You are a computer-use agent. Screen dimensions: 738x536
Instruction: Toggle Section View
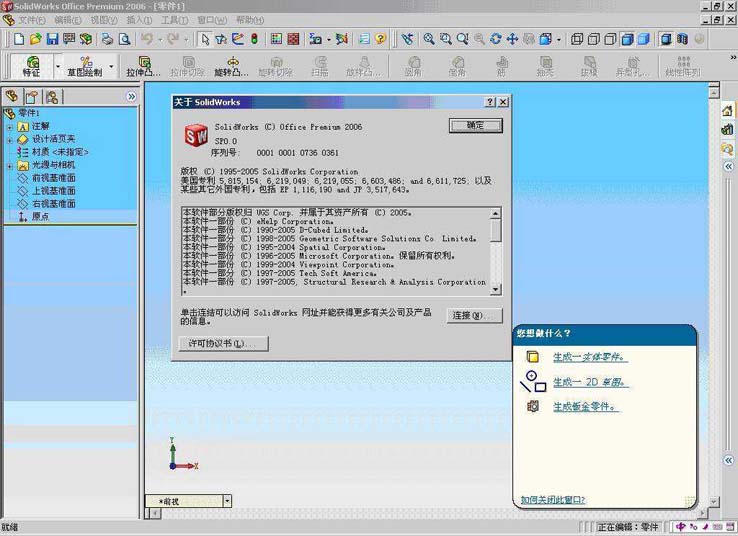click(682, 39)
